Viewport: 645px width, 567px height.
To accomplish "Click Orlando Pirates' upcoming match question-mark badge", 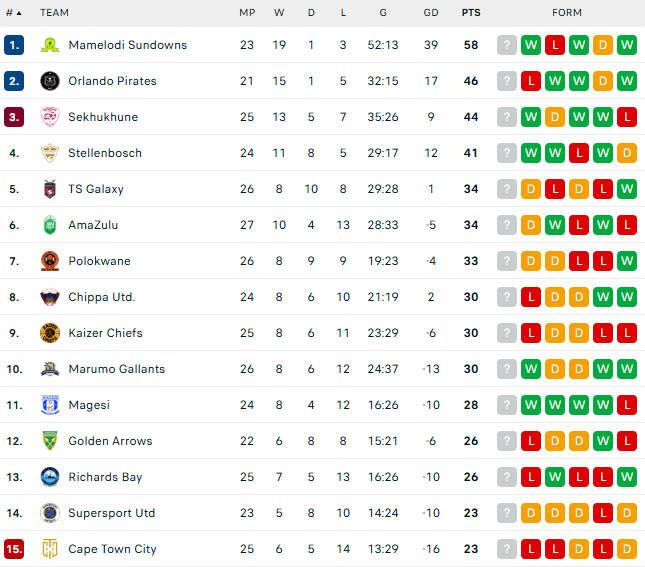I will coord(507,81).
